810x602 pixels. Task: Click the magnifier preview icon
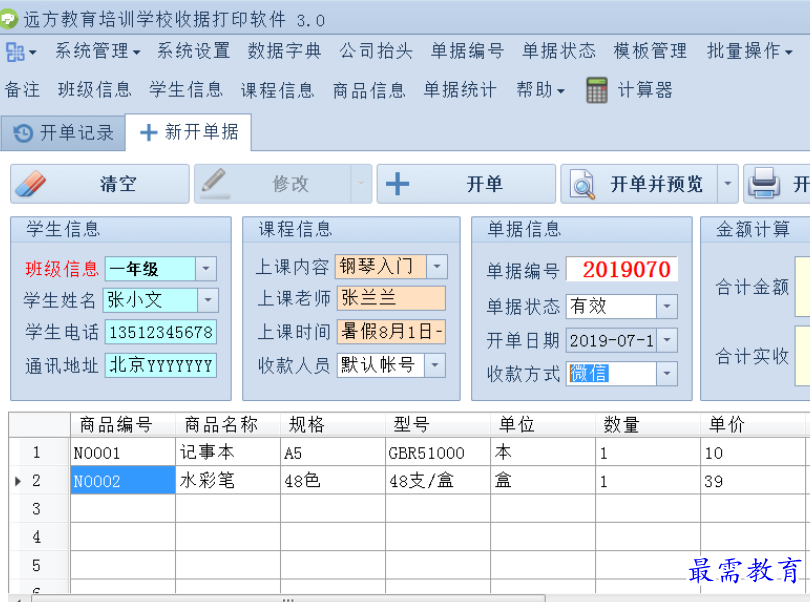click(583, 184)
